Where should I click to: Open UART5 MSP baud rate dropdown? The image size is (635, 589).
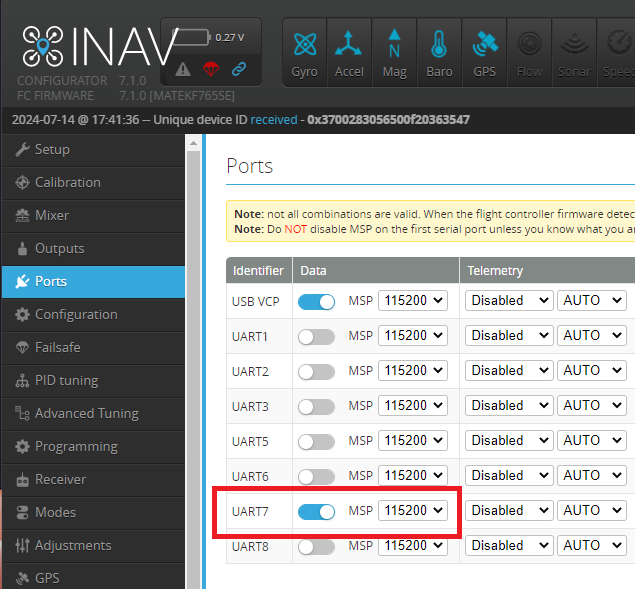[x=413, y=440]
